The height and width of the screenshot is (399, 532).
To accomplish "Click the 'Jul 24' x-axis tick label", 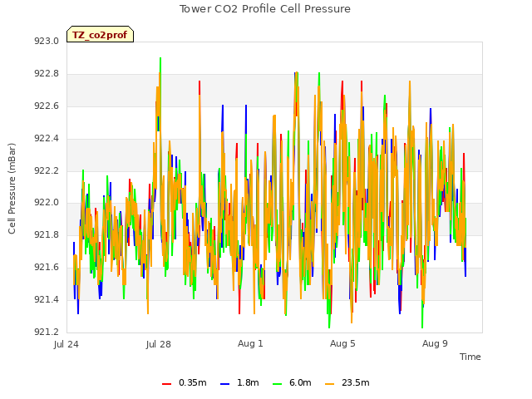I will 66,344.
